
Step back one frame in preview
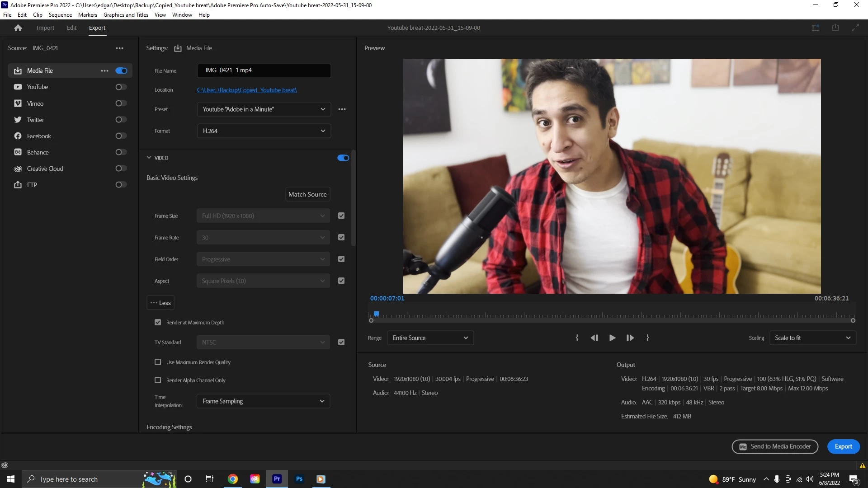594,338
